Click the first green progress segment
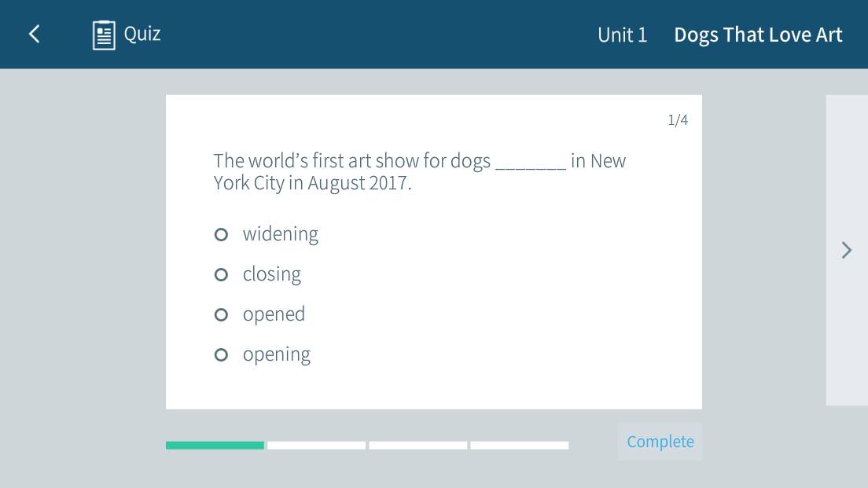 [x=215, y=446]
